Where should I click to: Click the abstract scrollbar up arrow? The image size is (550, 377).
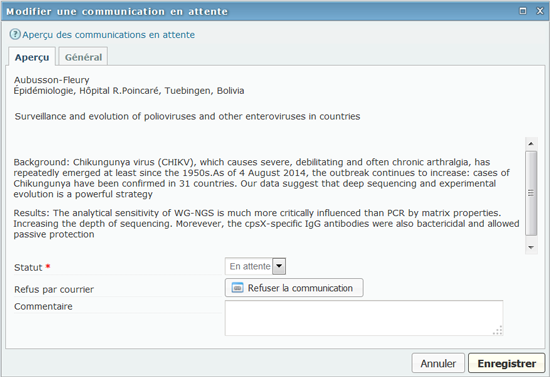(531, 143)
